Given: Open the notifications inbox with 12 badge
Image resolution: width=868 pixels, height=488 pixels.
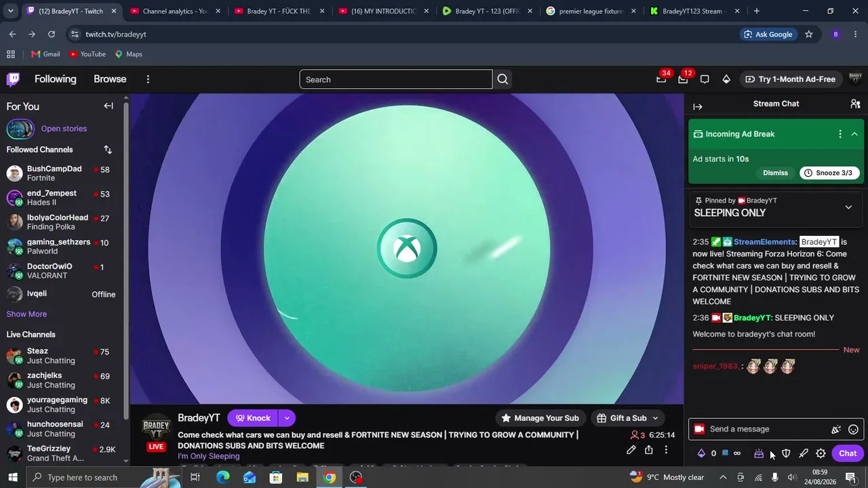Looking at the screenshot, I should pyautogui.click(x=683, y=79).
